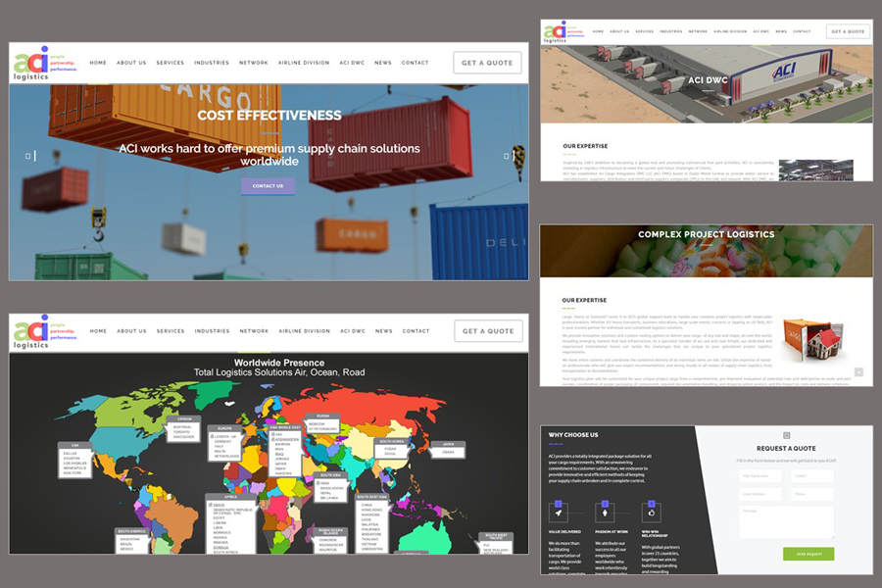Focus the Your Name Here input field
Viewport: 882px width, 588px height.
pos(760,476)
